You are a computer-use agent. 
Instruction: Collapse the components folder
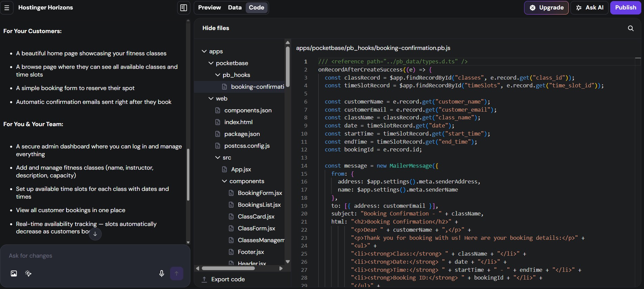pos(224,181)
